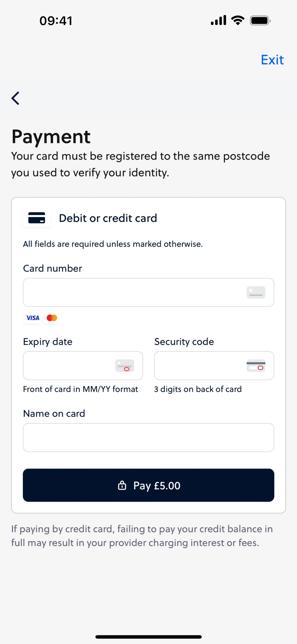
Task: Tap the card icon in Card number field
Action: tap(256, 292)
